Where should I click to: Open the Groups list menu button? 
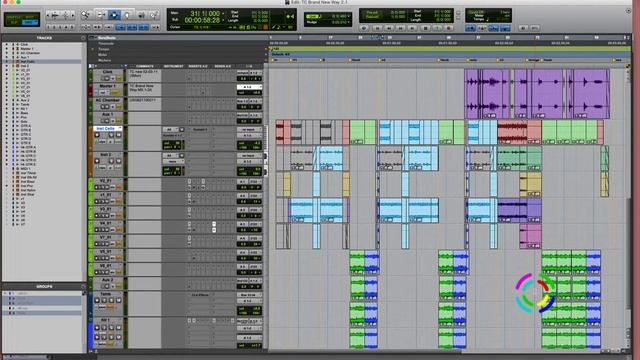(83, 287)
